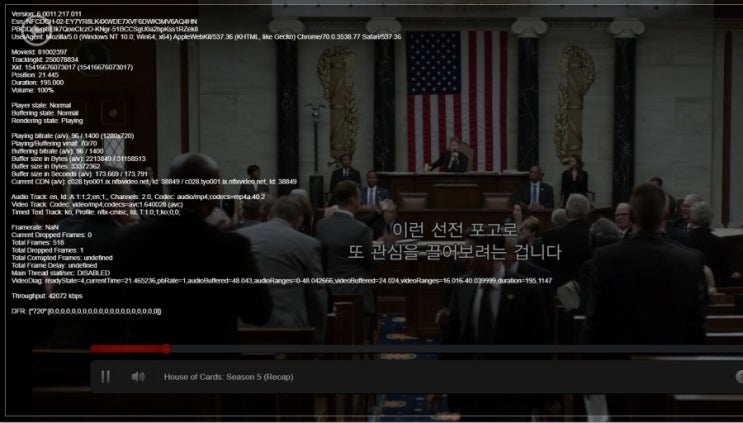Select the TrackingId: 250078834 line
743x423 pixels.
pyautogui.click(x=45, y=60)
